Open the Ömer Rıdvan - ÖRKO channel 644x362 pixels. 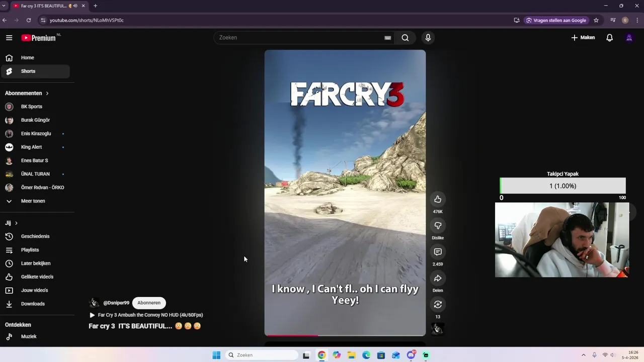[x=35, y=188]
